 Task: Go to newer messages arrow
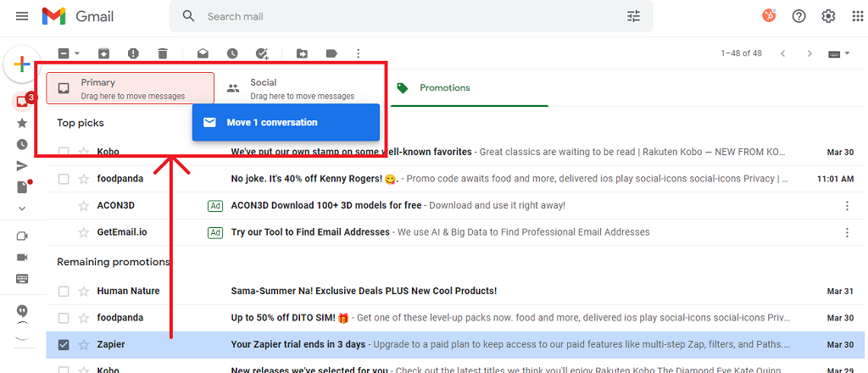[782, 53]
